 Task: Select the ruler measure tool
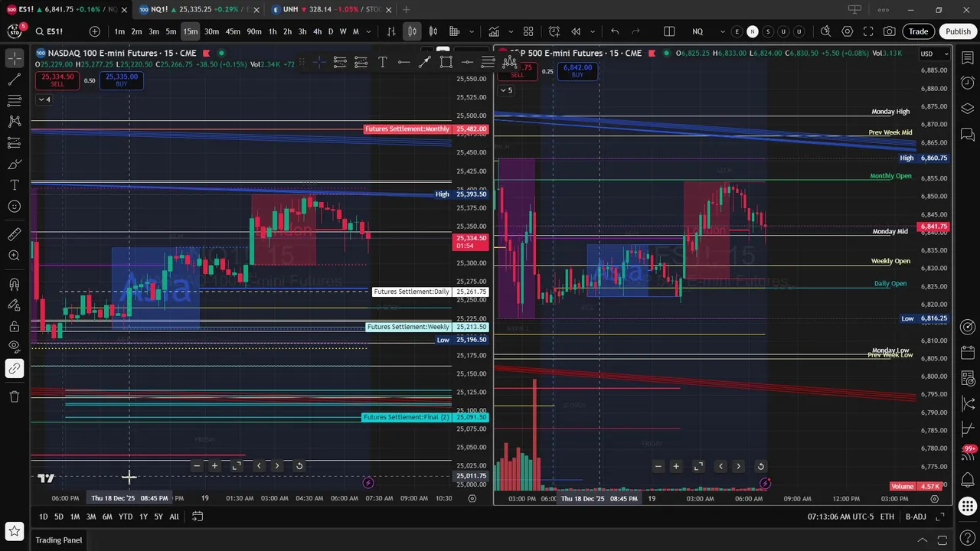pos(14,234)
